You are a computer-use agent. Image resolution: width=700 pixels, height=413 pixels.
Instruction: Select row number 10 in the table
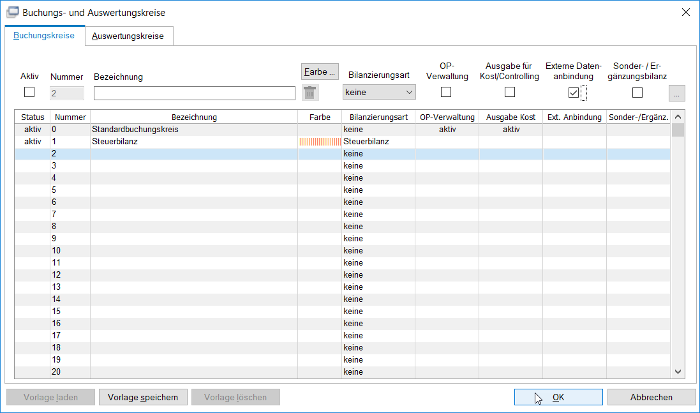click(343, 250)
